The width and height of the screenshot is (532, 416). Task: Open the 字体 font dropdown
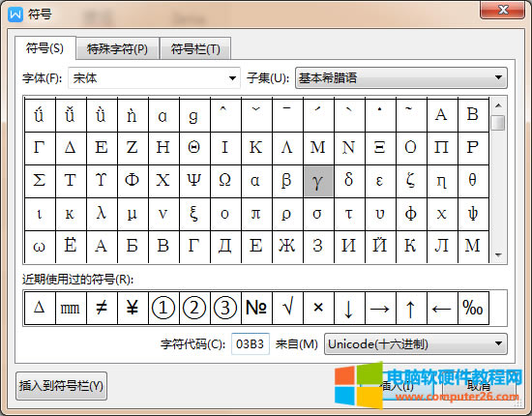[x=154, y=78]
